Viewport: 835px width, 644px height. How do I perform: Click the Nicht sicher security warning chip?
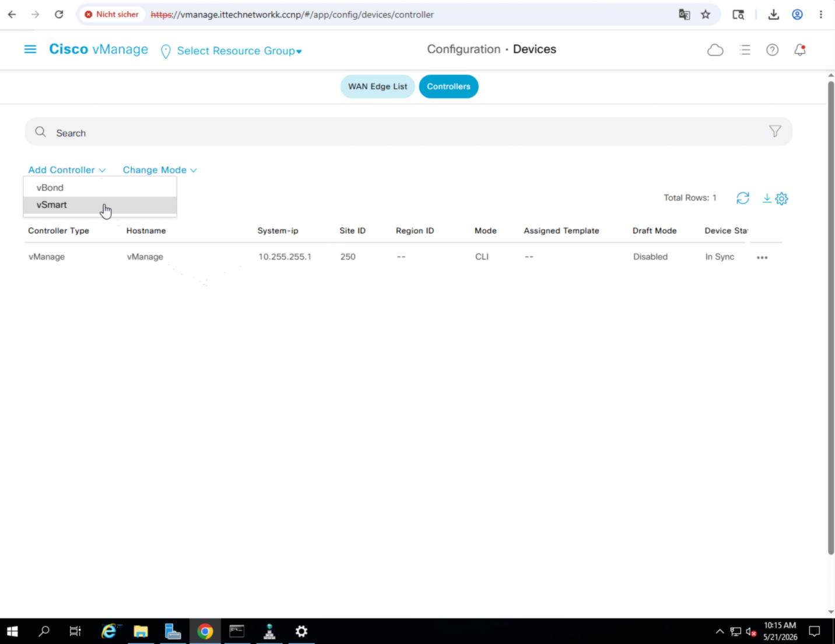(112, 15)
